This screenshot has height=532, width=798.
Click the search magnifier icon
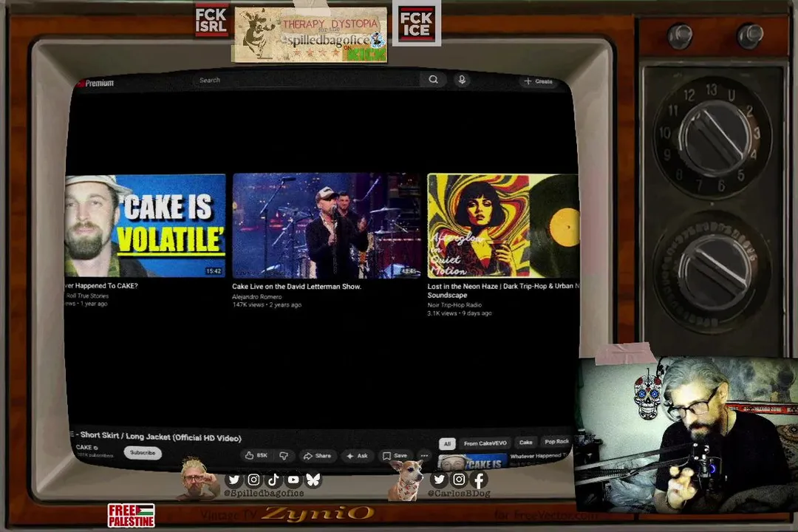coord(433,79)
